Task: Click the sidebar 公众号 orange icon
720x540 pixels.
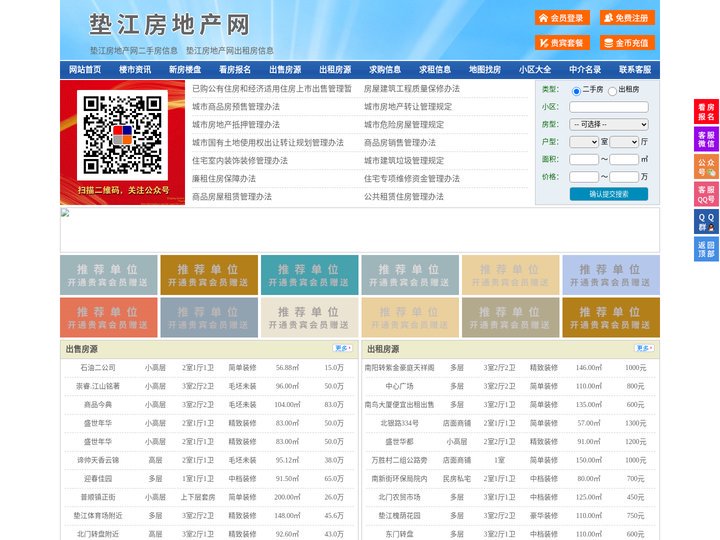Action: (706, 167)
